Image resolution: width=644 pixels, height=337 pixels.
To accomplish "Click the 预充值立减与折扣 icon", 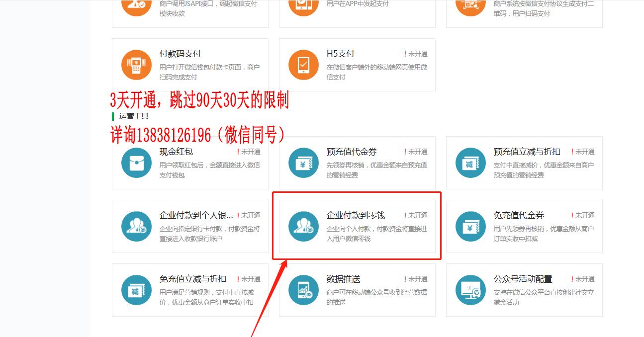I will click(470, 163).
